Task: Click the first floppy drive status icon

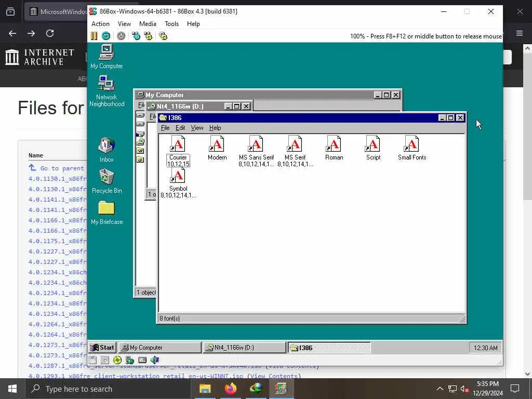Action: pos(92,360)
